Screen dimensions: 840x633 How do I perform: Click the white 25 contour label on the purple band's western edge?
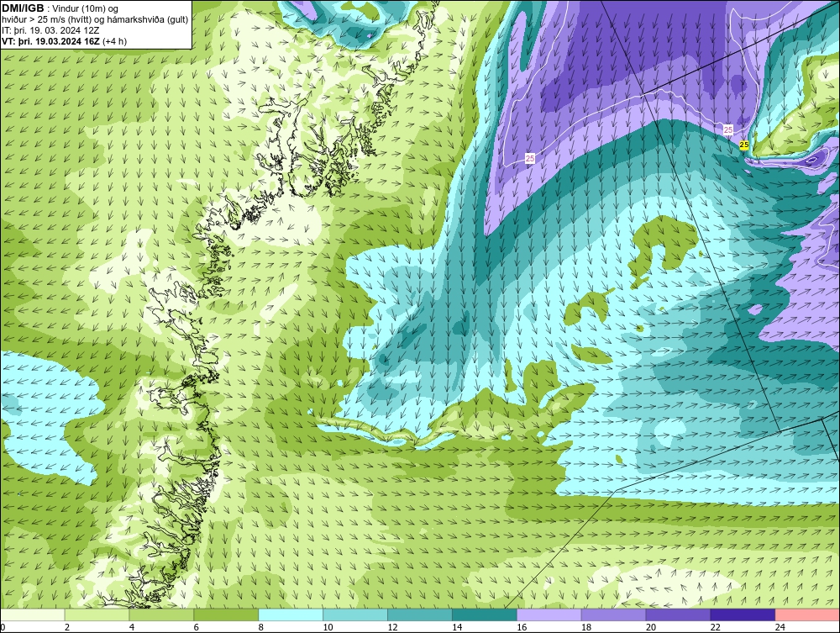[530, 158]
